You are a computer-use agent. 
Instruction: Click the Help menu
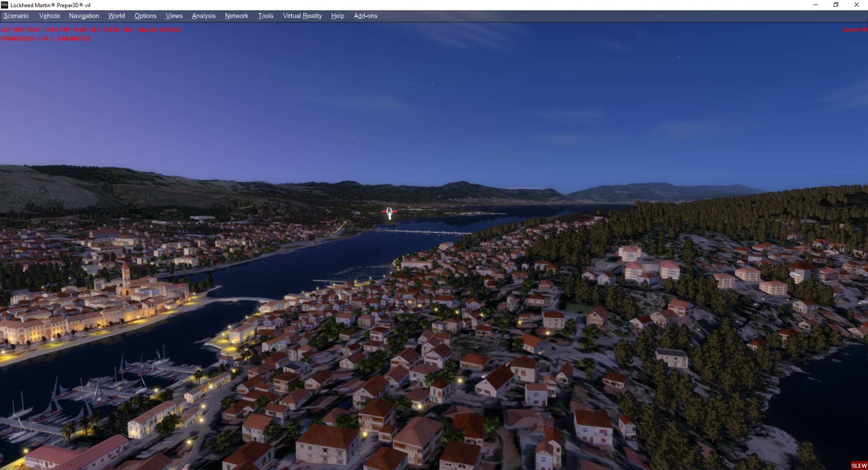[x=337, y=16]
